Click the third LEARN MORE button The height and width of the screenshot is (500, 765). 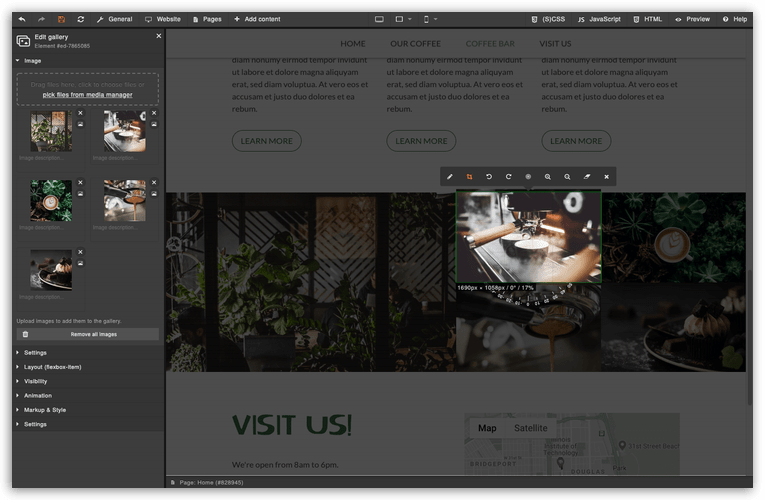576,141
